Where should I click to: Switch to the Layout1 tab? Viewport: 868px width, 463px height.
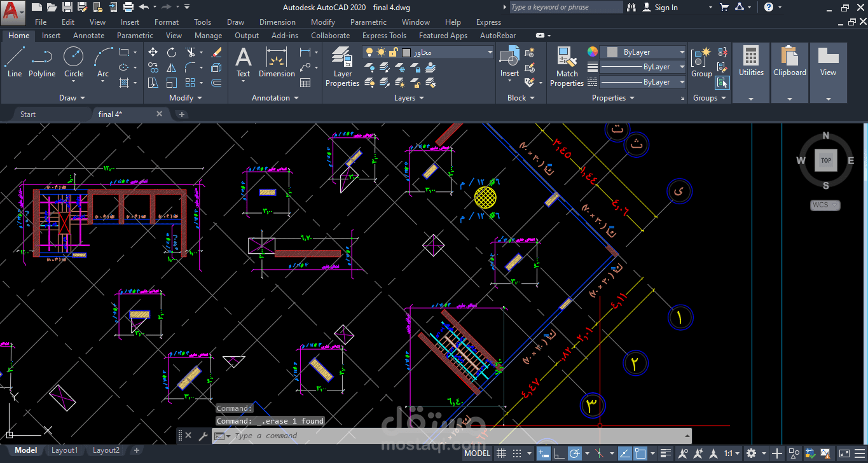point(64,450)
